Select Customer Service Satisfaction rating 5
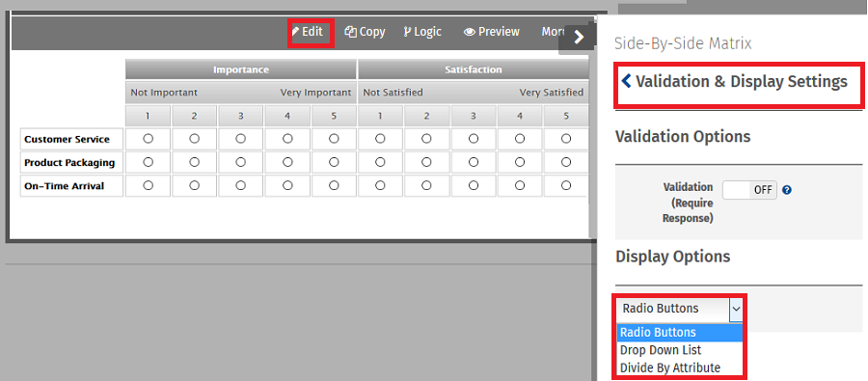 [x=566, y=139]
